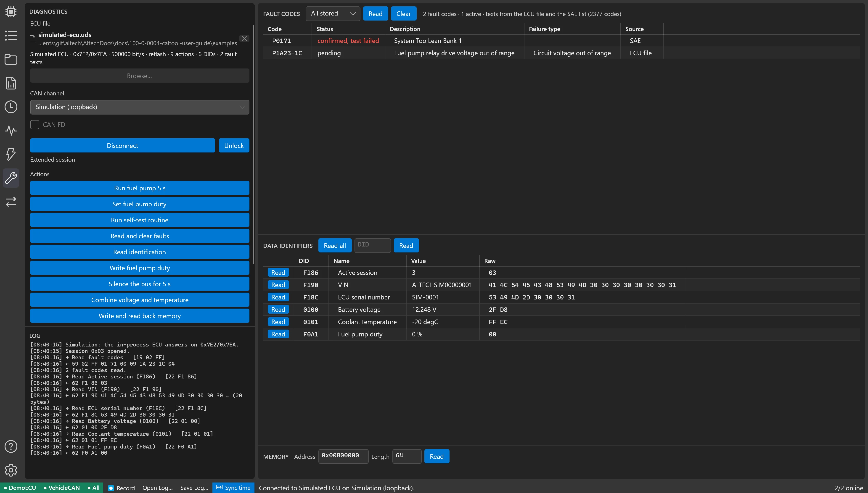
Task: Click Read all data identifiers
Action: pyautogui.click(x=335, y=246)
